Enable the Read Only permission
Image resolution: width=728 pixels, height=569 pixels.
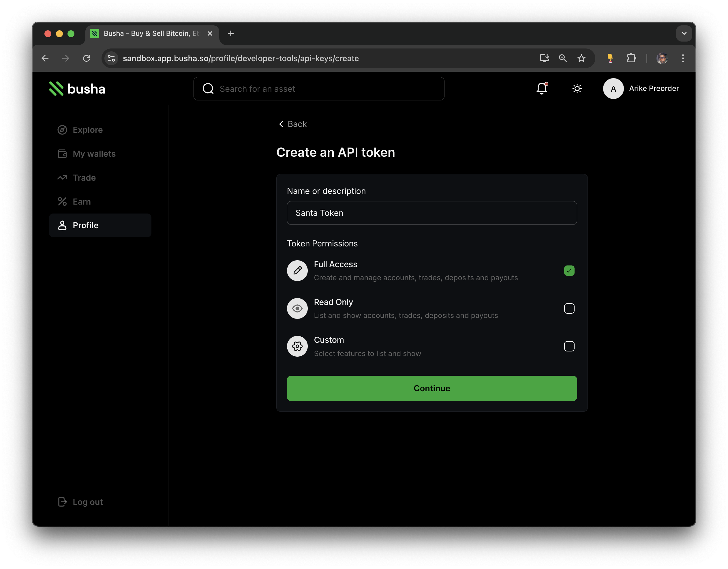point(569,308)
